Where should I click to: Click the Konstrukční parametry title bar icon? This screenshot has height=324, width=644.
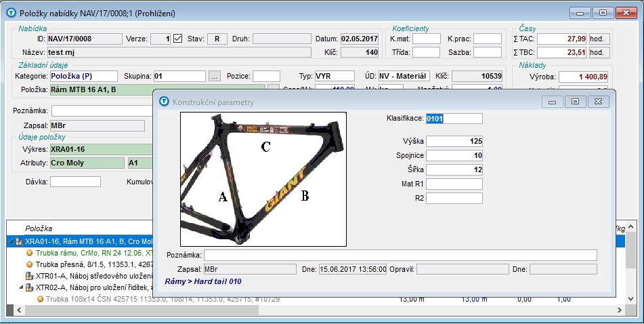click(163, 102)
